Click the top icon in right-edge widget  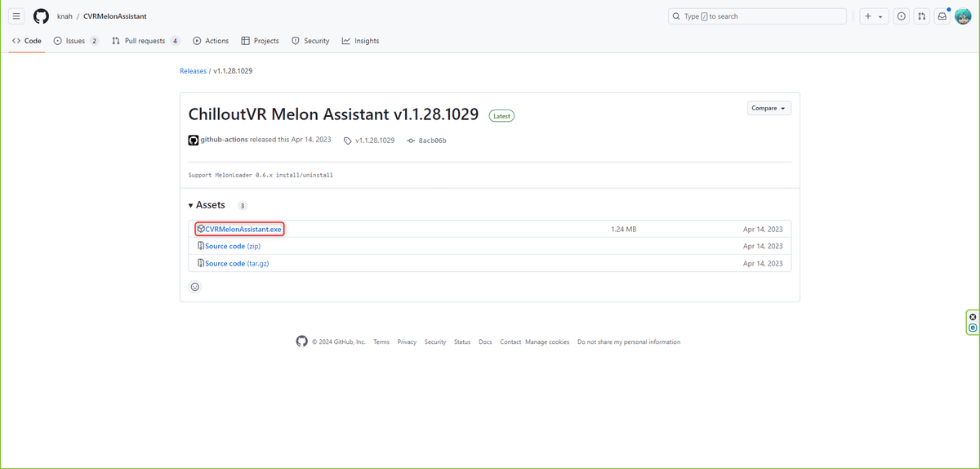pyautogui.click(x=973, y=317)
